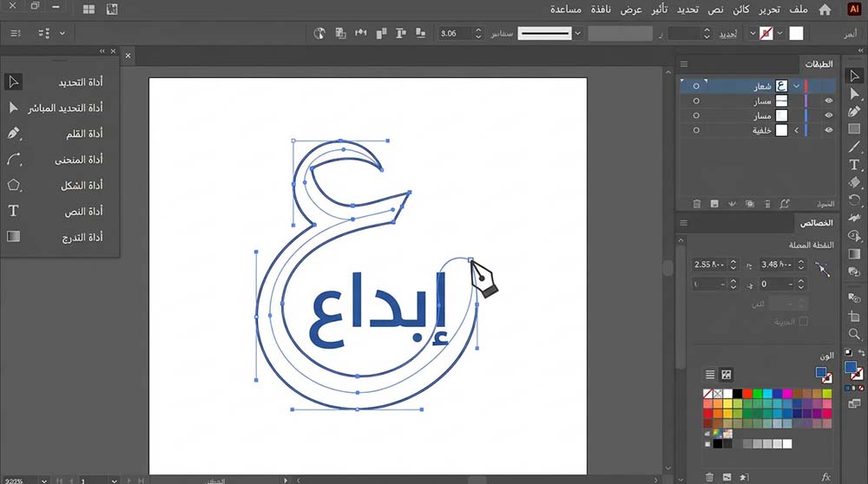
Task: Click the blue fill color box in the toolbar
Action: pyautogui.click(x=851, y=368)
